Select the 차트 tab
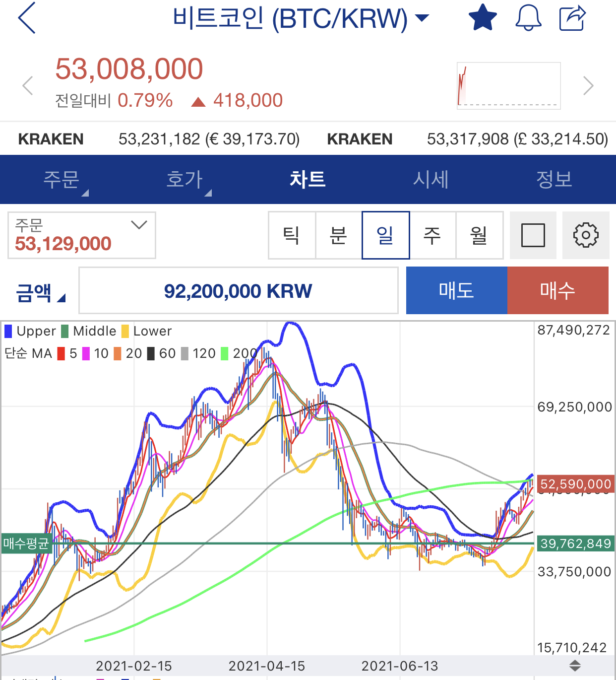The width and height of the screenshot is (616, 680). pos(308,180)
